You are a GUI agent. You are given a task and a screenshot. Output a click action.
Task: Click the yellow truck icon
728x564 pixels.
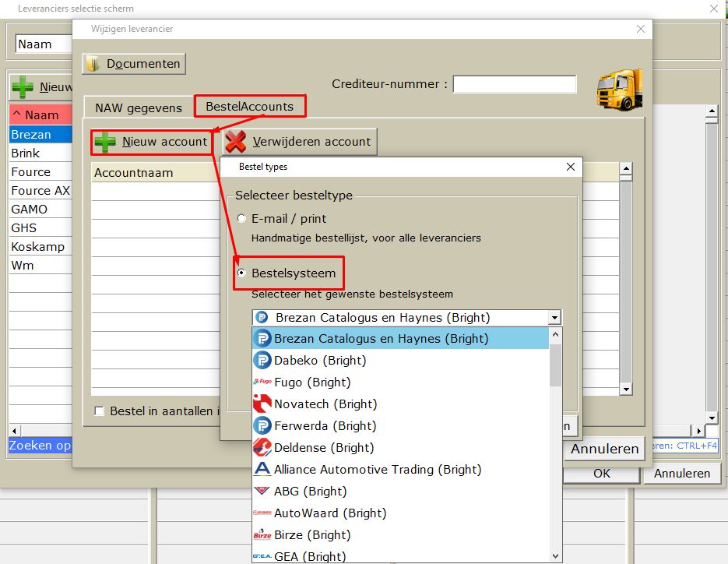tap(620, 90)
